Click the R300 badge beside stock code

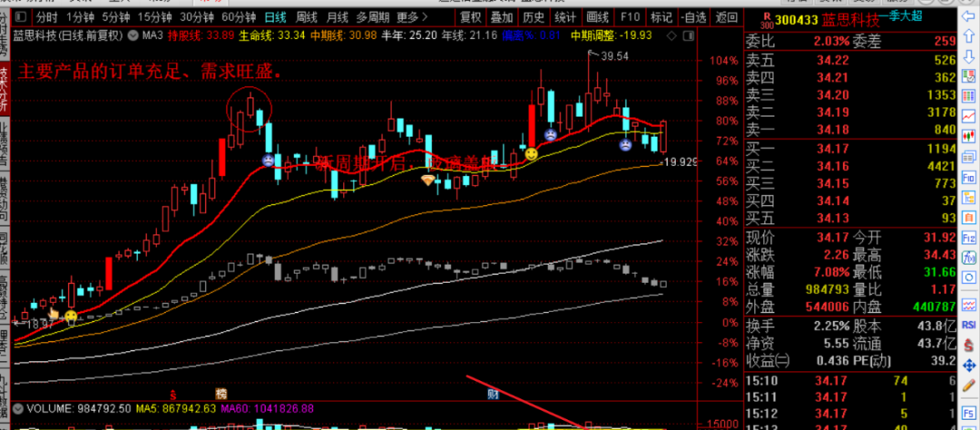(766, 21)
